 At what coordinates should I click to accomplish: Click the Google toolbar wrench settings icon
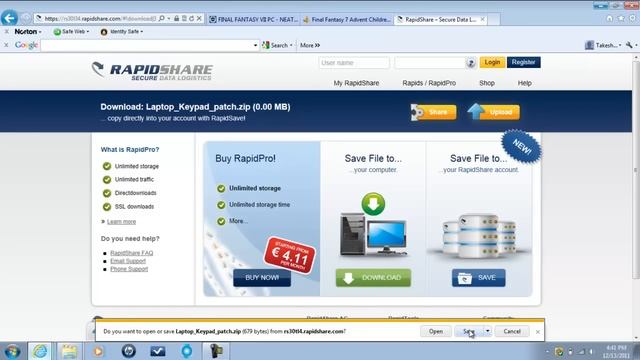coord(629,45)
